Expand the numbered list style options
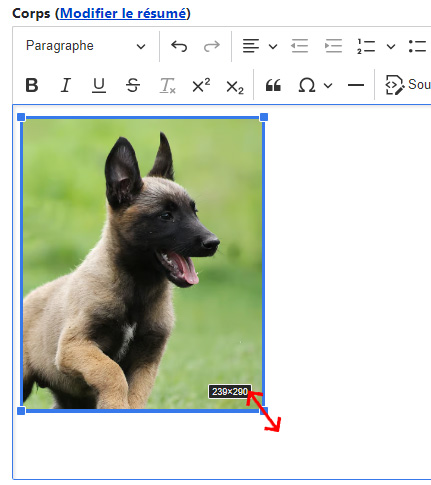 (x=391, y=46)
